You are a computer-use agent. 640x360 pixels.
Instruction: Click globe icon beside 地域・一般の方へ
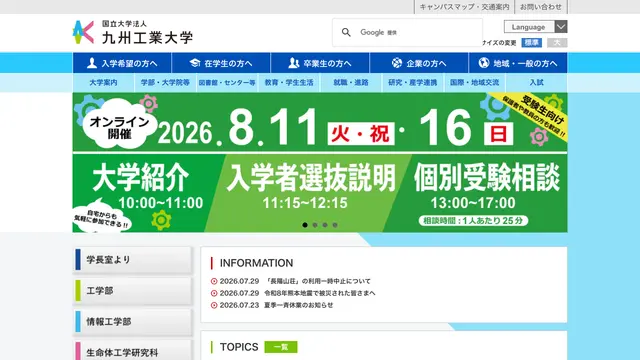[484, 63]
